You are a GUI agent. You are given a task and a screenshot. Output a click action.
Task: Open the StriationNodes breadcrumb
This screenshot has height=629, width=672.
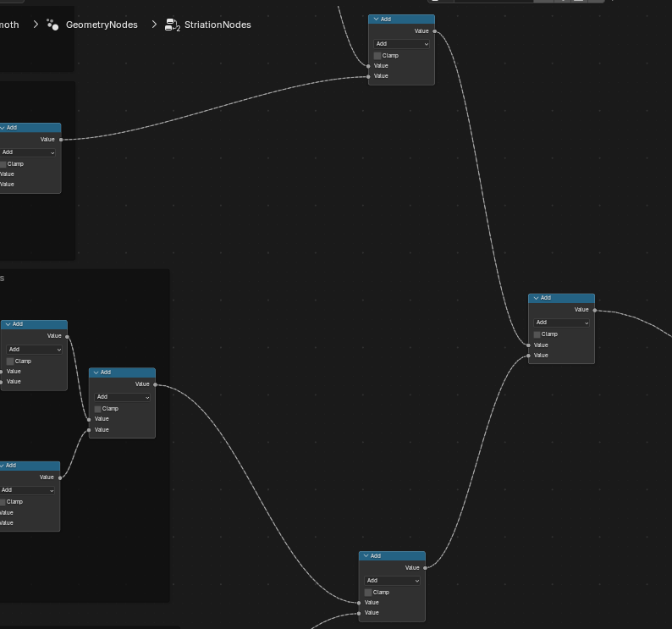pos(218,25)
